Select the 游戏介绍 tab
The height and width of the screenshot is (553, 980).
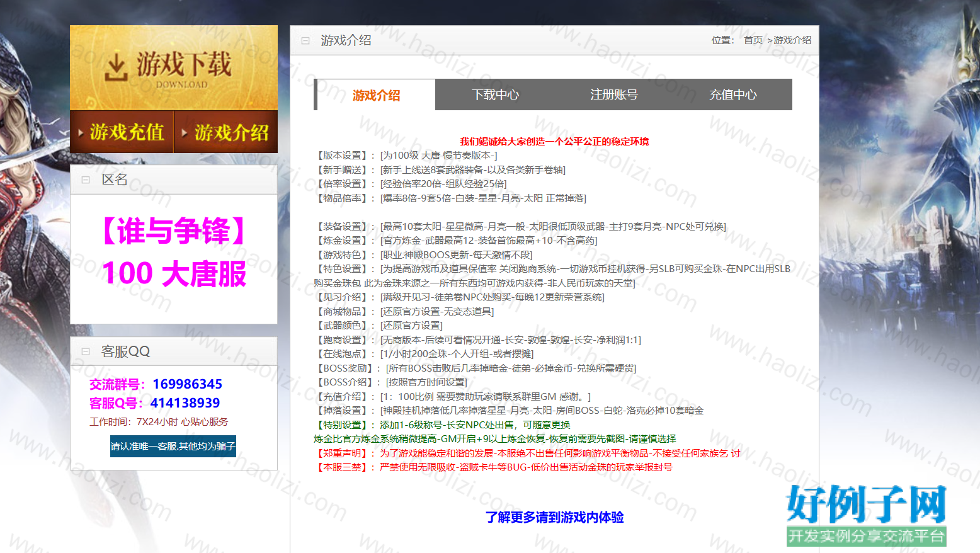375,94
